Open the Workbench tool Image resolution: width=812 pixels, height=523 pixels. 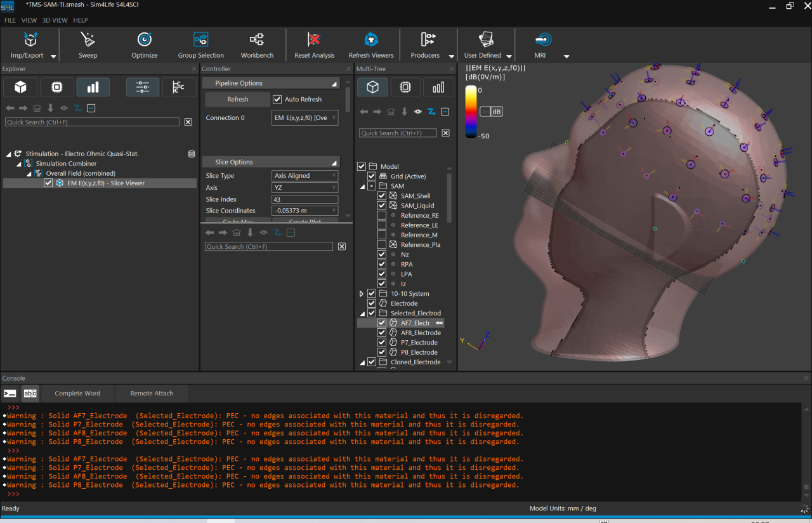pyautogui.click(x=257, y=45)
